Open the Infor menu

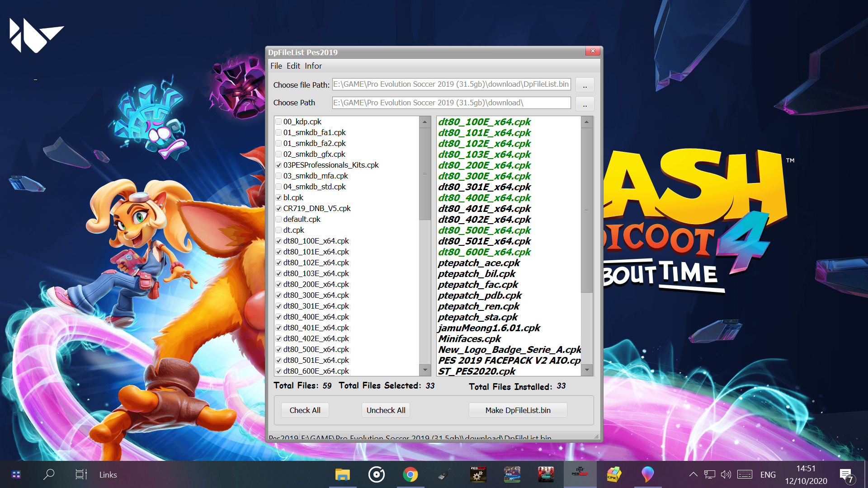[x=313, y=66]
